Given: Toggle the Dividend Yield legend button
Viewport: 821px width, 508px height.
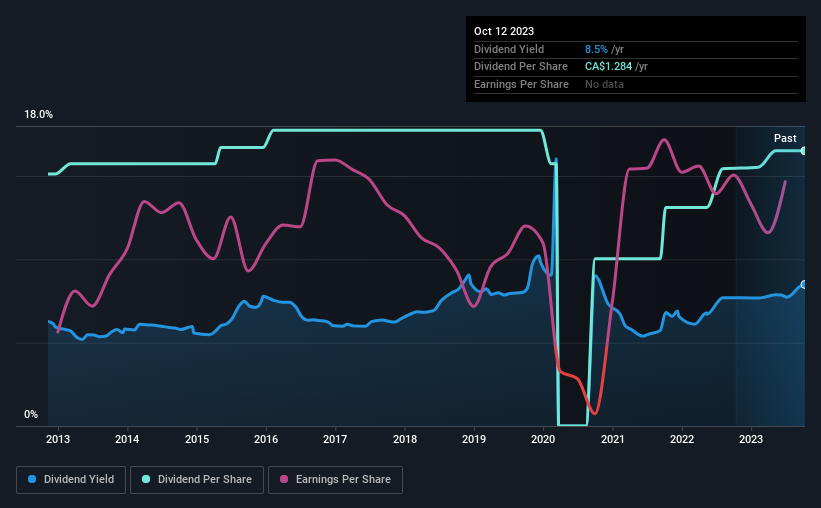Looking at the screenshot, I should pos(71,480).
